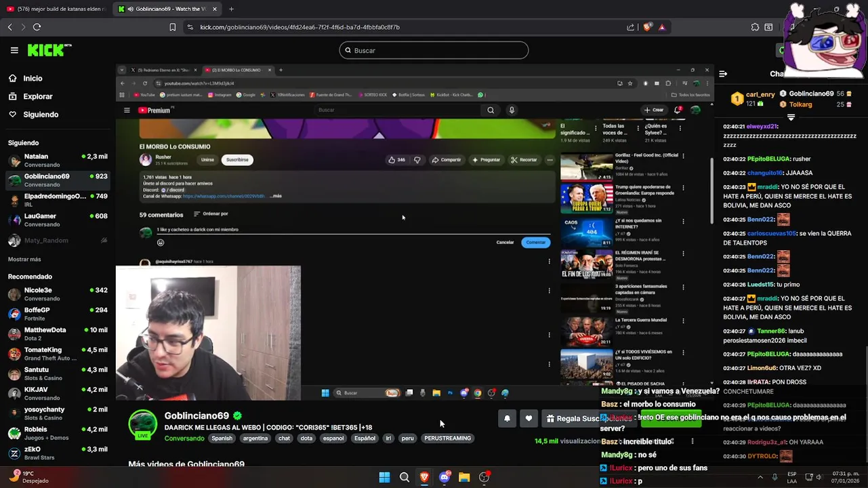Click YouTube search magnifier in streamed window
This screenshot has width=868, height=488.
[491, 110]
